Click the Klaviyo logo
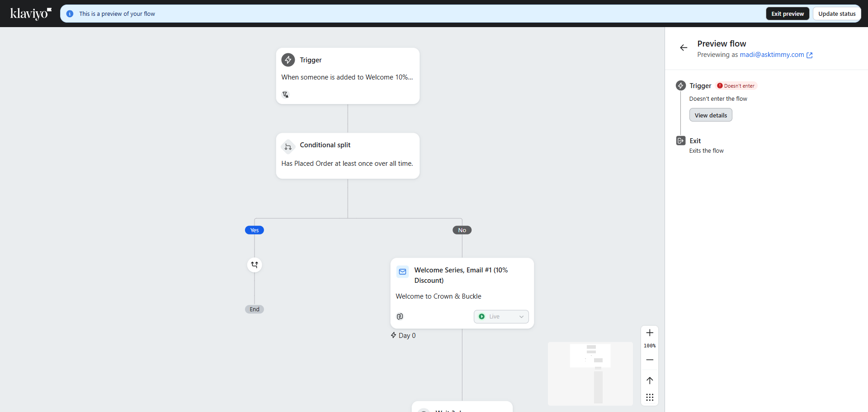 click(31, 14)
